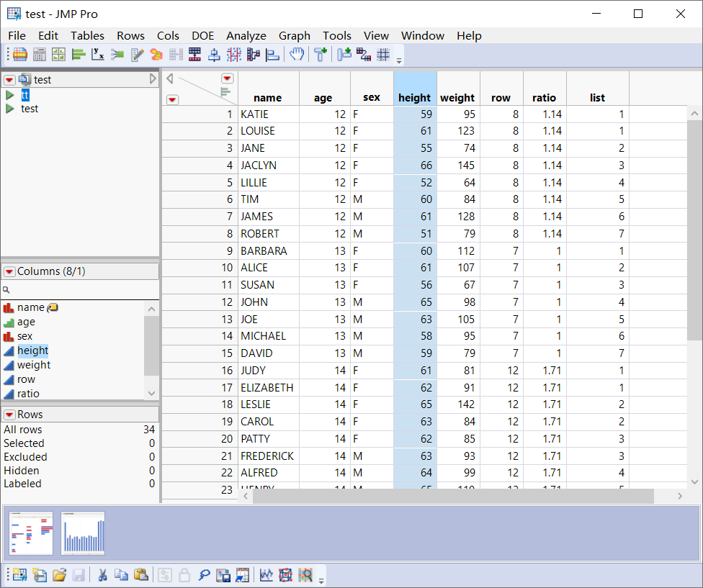This screenshot has height=588, width=703.
Task: Select the grabber hand tool
Action: (x=297, y=54)
